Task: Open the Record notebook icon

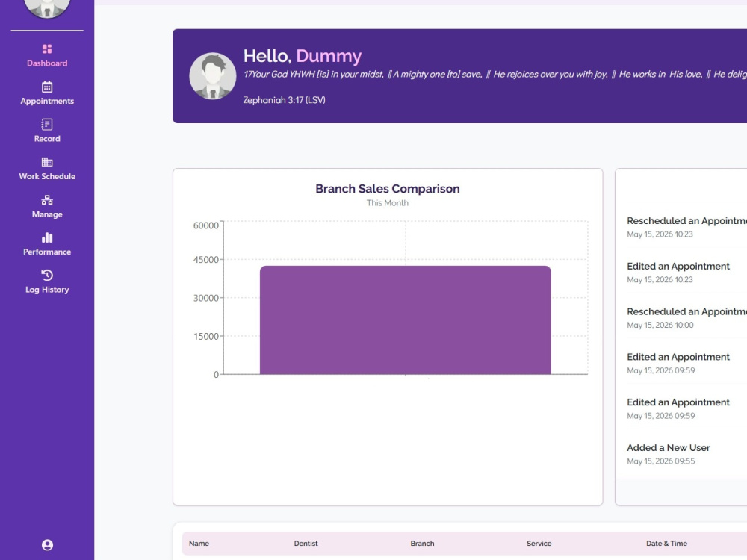Action: point(46,124)
